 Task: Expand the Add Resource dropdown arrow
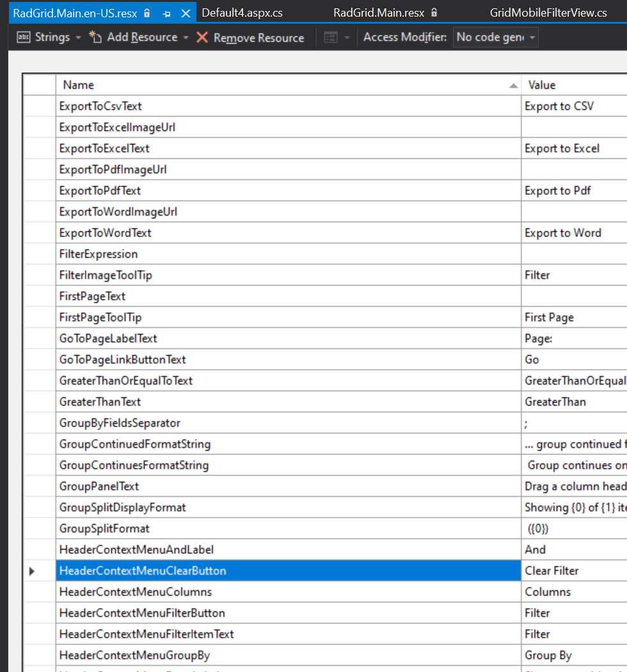pyautogui.click(x=186, y=38)
